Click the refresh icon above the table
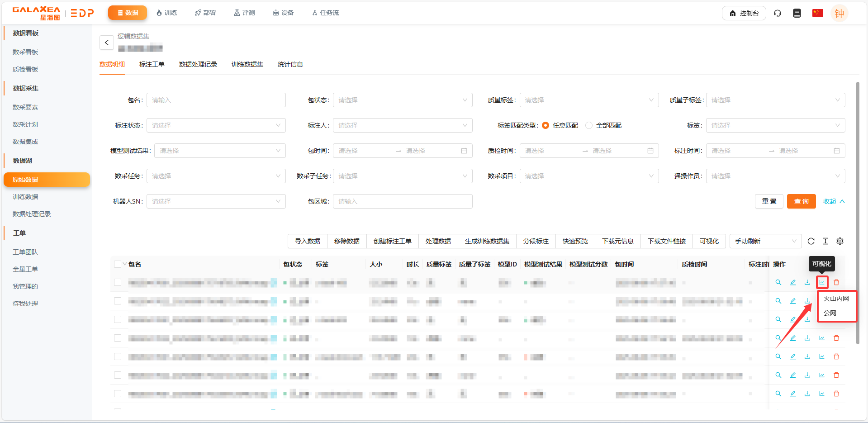Screen dimensions: 868x423 click(811, 241)
